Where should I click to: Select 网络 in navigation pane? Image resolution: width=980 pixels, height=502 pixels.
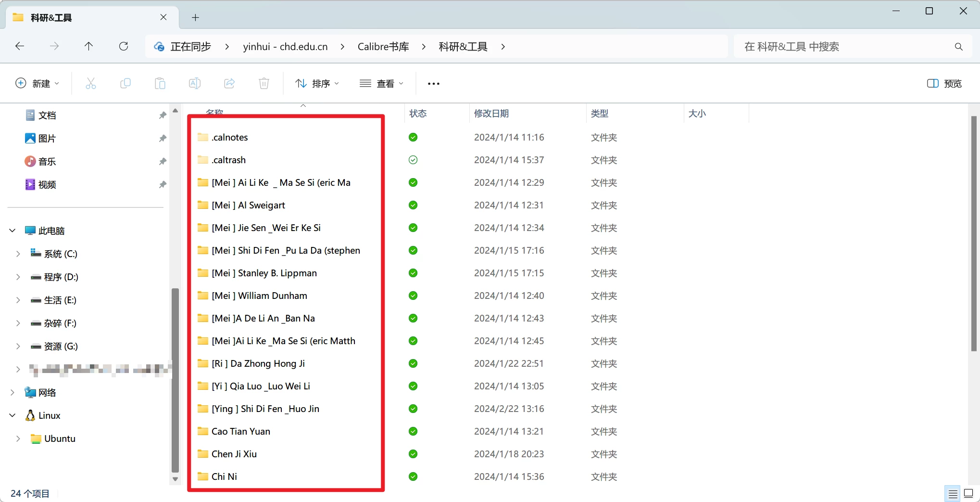(47, 393)
